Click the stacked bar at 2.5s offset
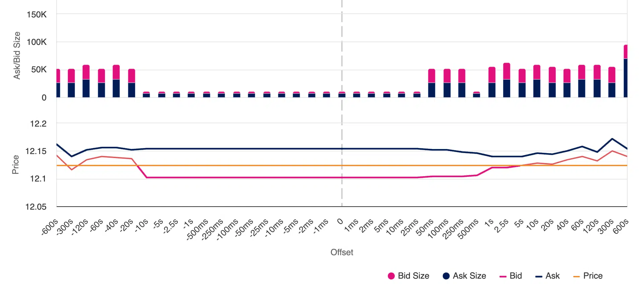644x284 pixels. click(x=507, y=80)
